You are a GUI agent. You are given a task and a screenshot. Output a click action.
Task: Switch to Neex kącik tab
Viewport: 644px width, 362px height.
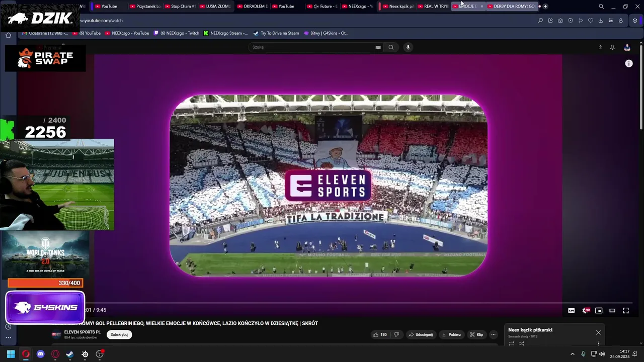coord(397,7)
